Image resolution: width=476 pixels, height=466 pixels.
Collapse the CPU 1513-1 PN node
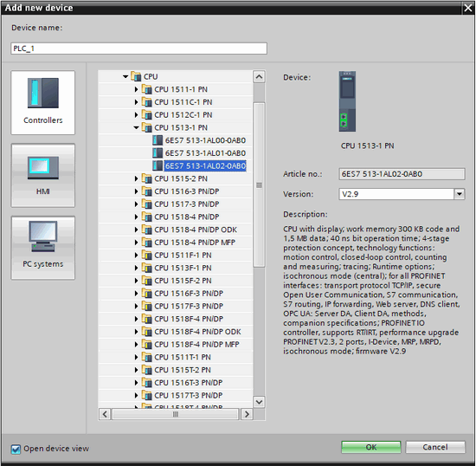click(136, 127)
